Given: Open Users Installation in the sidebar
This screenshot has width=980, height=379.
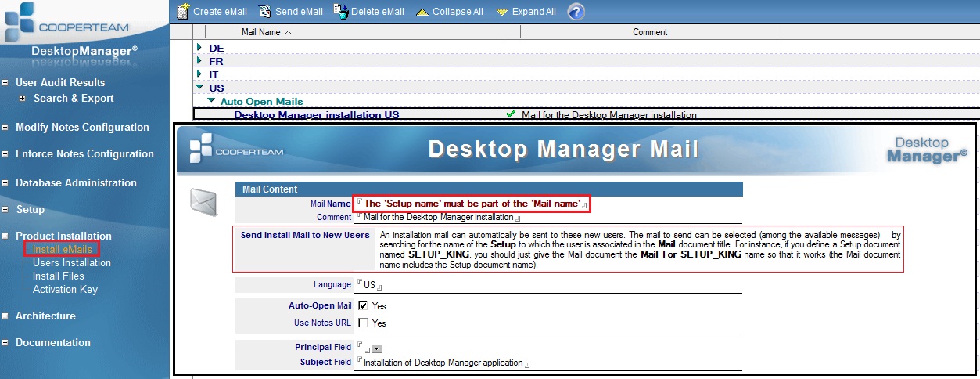Looking at the screenshot, I should (x=72, y=262).
